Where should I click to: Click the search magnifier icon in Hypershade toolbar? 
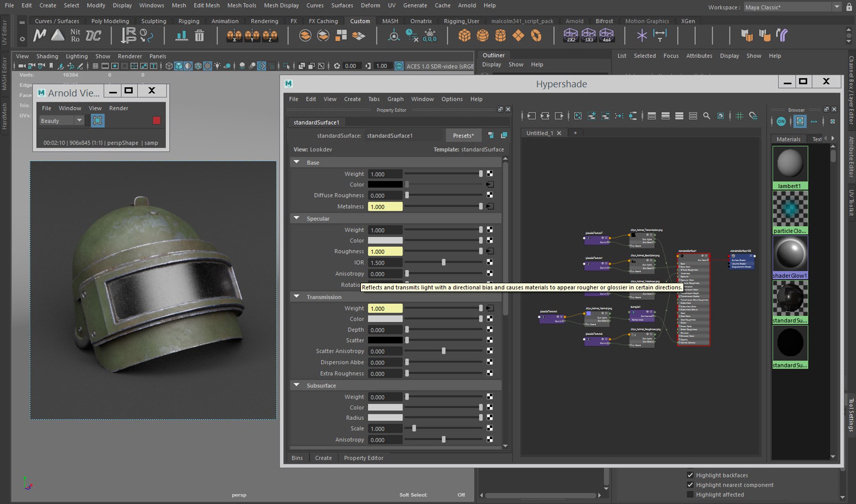point(707,116)
